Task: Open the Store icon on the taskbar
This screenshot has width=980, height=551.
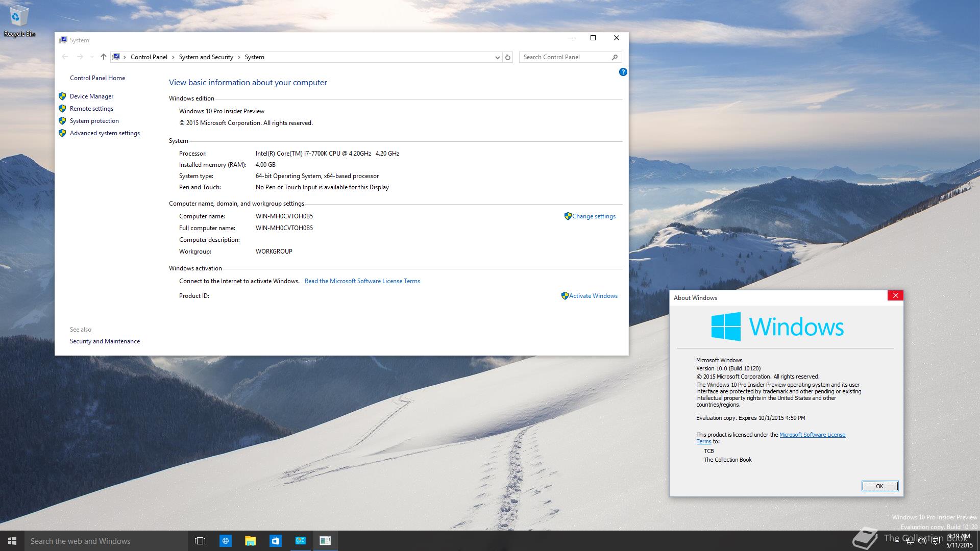Action: [x=275, y=541]
